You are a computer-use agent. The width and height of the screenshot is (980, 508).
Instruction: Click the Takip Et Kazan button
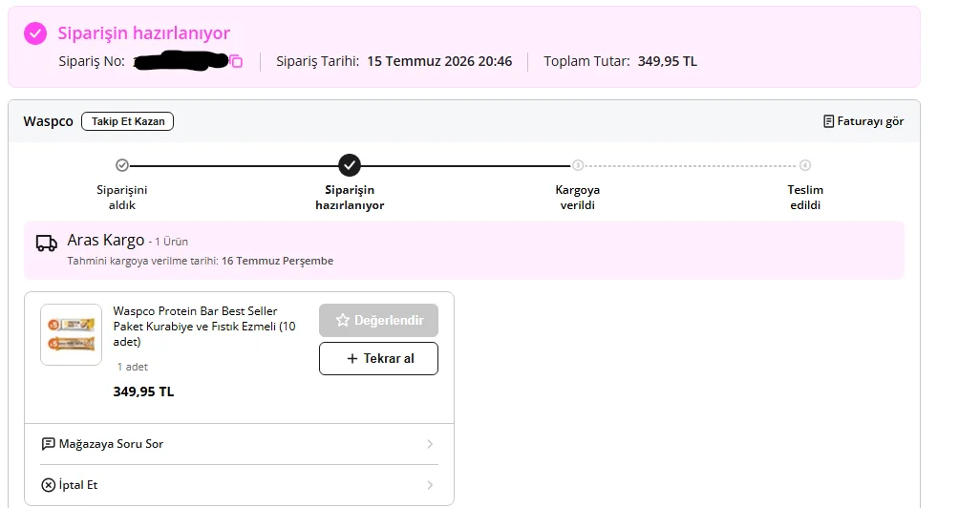click(x=127, y=121)
